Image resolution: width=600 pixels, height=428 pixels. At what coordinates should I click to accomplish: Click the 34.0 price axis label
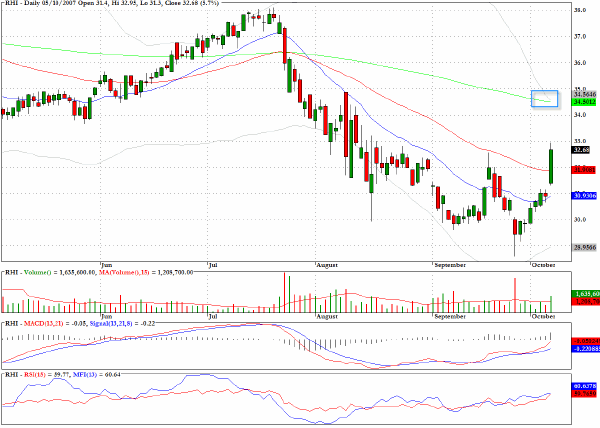click(x=580, y=115)
